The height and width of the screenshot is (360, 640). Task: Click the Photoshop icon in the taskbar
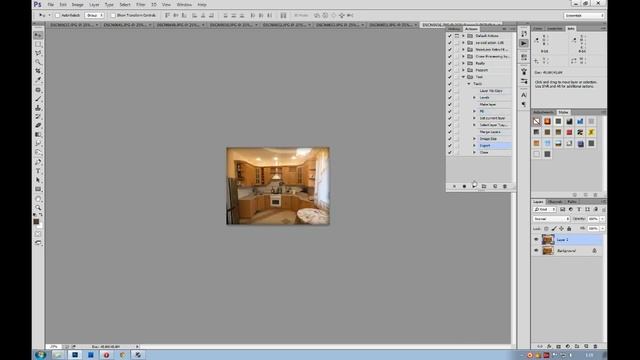coord(75,355)
